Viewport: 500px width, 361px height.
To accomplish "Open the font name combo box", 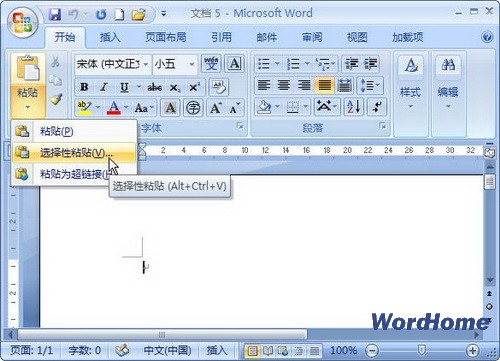I will (x=113, y=64).
